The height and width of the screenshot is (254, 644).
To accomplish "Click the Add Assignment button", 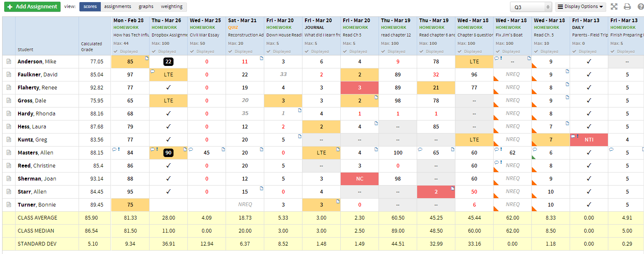I will 32,7.
